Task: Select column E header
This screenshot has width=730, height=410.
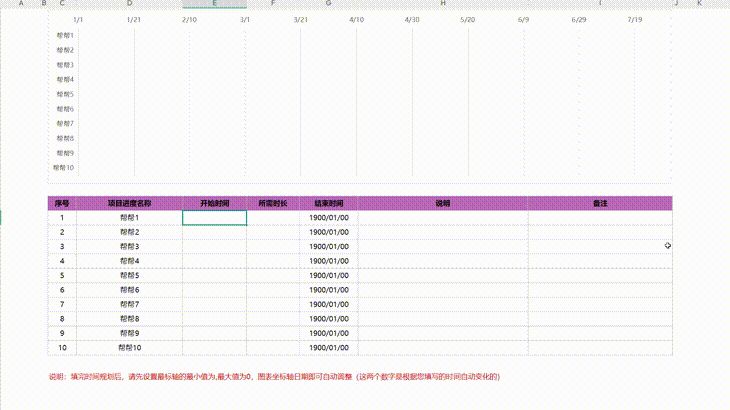Action: [x=214, y=4]
